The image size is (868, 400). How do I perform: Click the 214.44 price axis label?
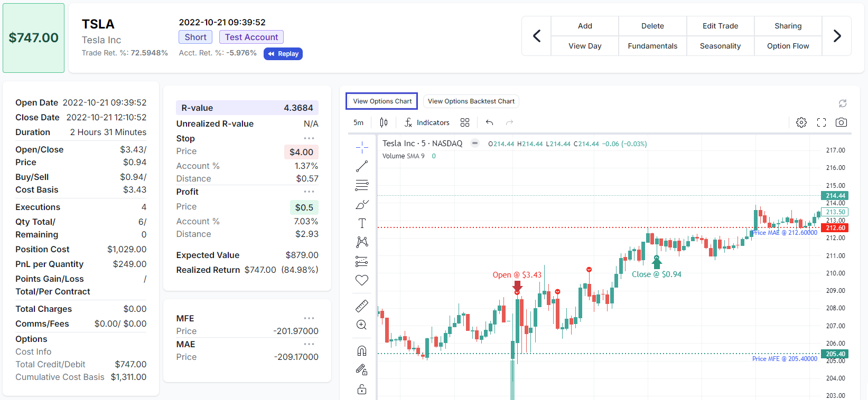coord(835,196)
